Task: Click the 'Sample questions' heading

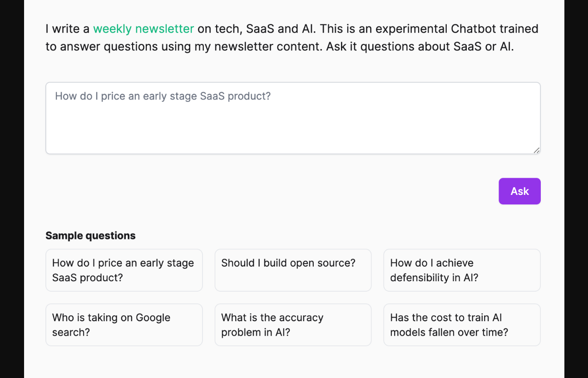Action: pyautogui.click(x=90, y=236)
